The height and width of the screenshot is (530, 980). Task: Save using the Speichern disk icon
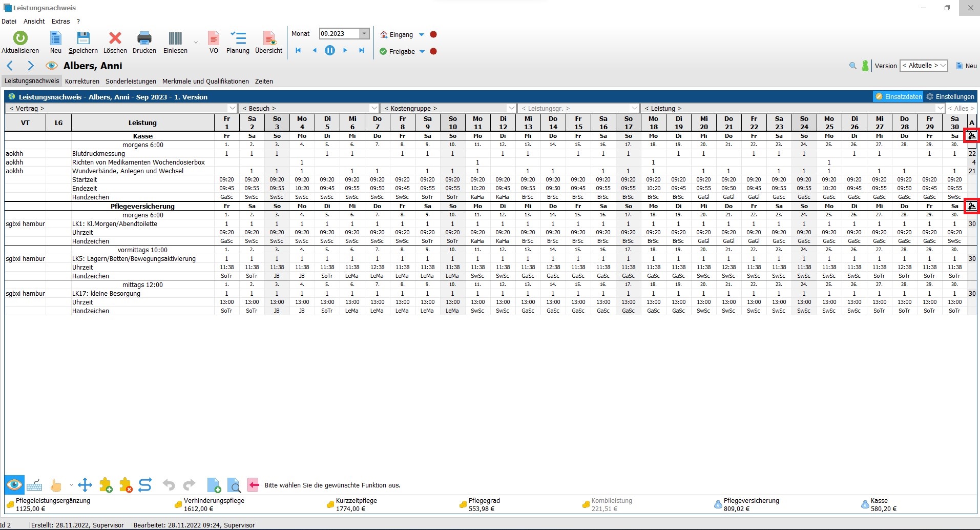pos(83,38)
